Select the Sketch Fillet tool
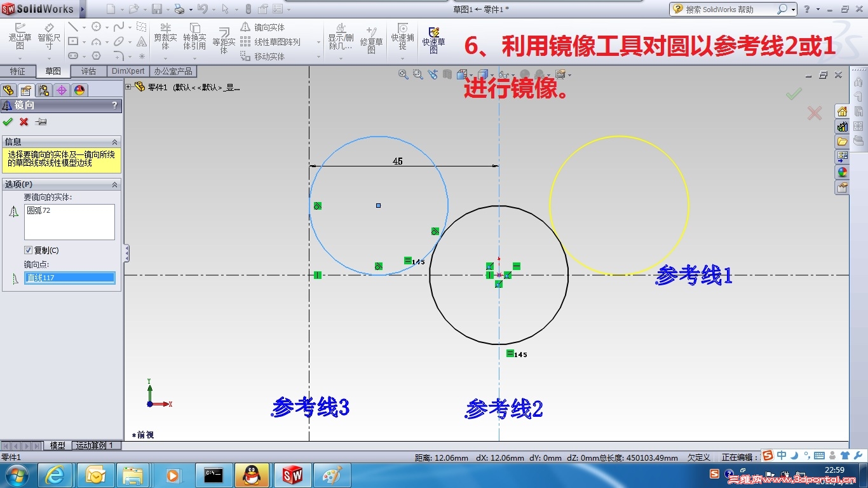This screenshot has width=868, height=488. [119, 56]
